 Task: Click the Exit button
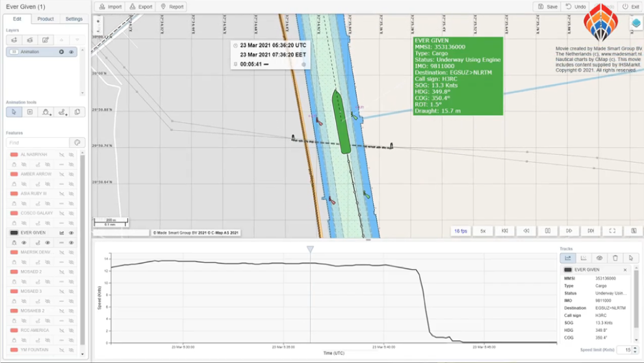(630, 7)
